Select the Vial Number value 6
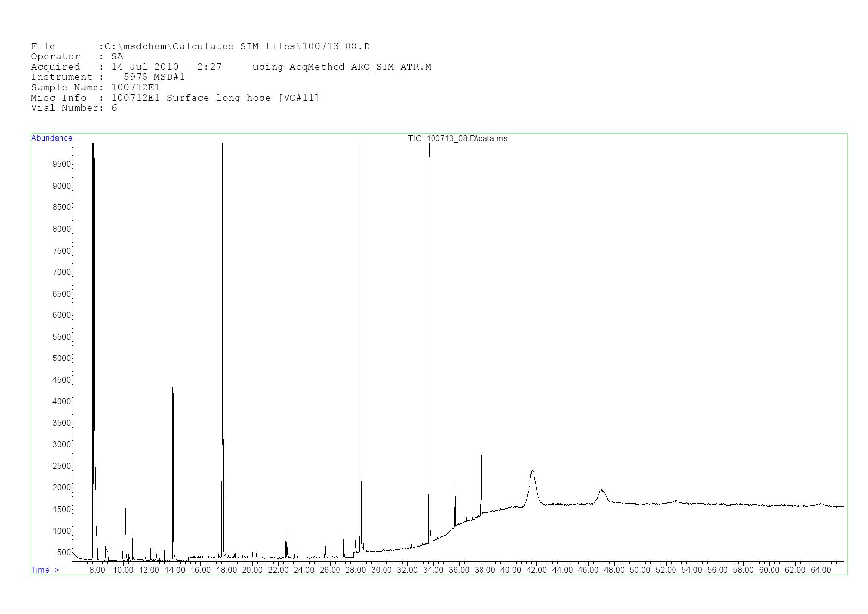This screenshot has width=868, height=614. pos(114,108)
